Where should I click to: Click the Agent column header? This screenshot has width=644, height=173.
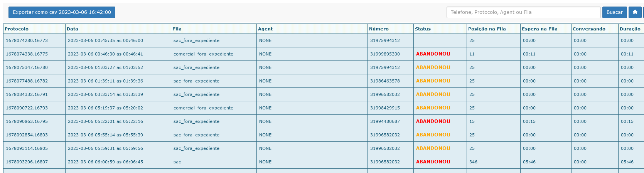pos(265,29)
